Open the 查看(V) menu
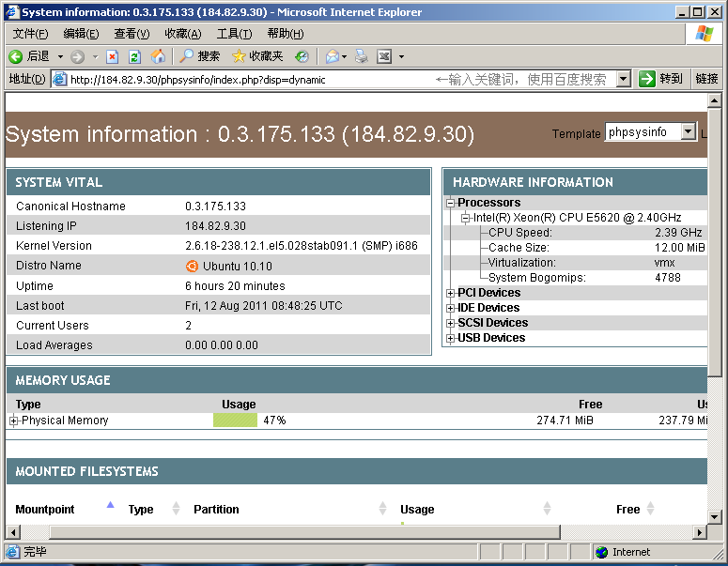Viewport: 728px width, 566px height. point(132,34)
